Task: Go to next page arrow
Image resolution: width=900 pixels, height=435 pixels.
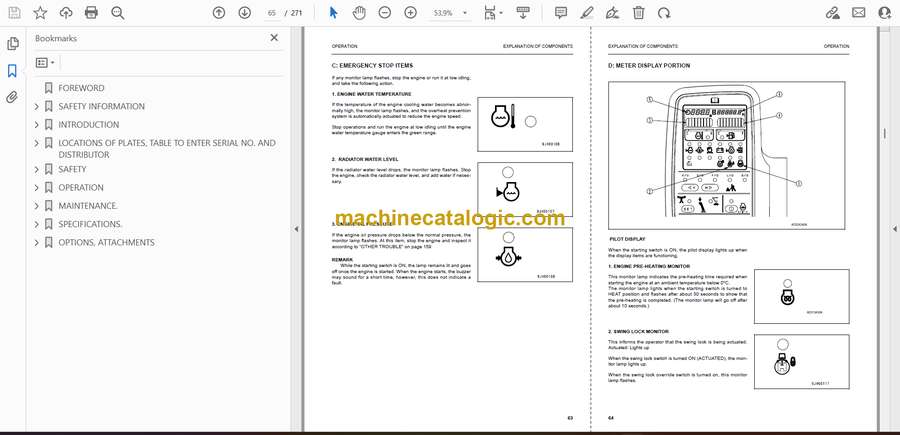Action: click(245, 13)
